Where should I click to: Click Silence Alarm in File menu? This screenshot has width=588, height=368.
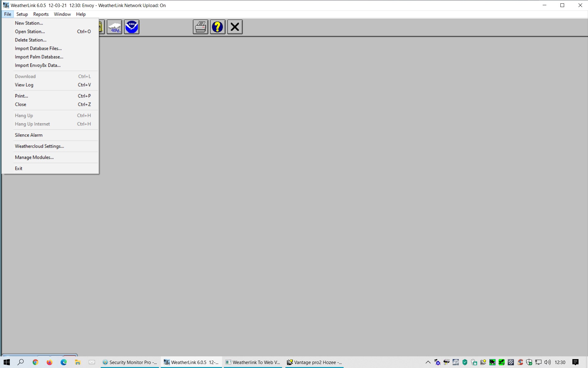pyautogui.click(x=29, y=135)
